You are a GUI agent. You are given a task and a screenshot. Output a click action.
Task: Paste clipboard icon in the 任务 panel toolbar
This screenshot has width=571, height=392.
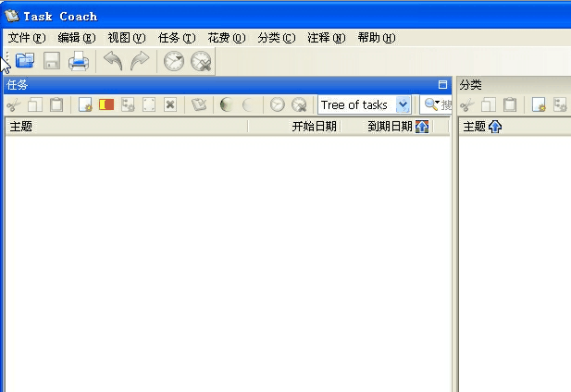tap(56, 105)
